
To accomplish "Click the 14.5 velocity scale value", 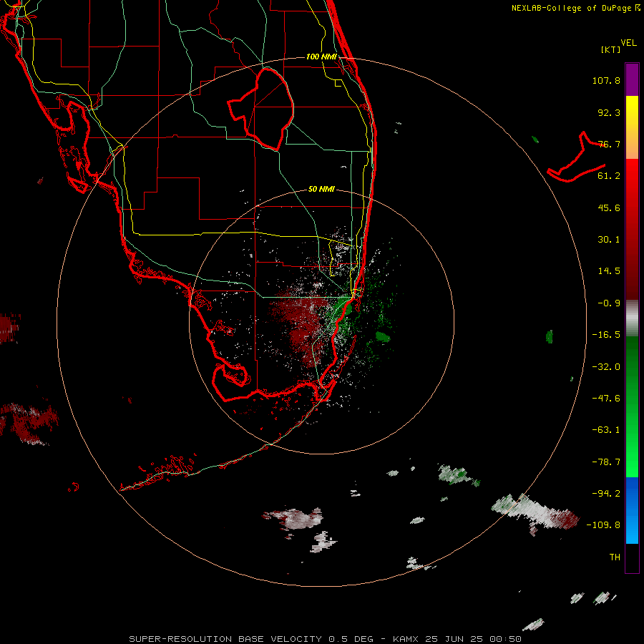I will click(609, 271).
